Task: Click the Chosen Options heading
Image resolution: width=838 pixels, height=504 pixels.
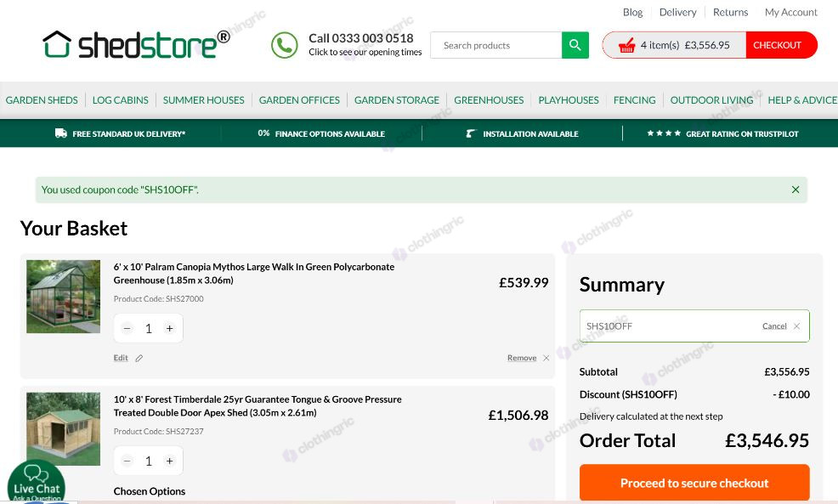Action: coord(150,491)
